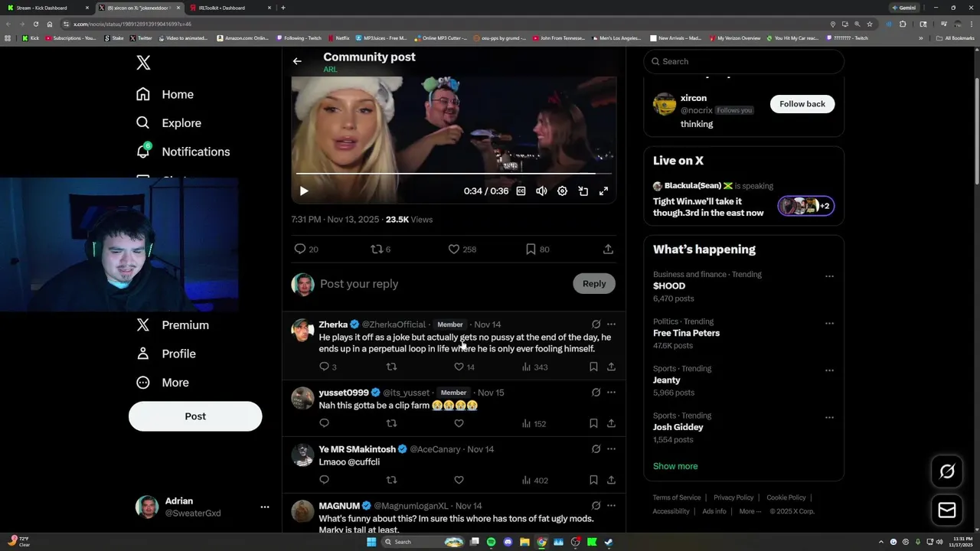This screenshot has width=980, height=551.
Task: Click the Gemini button in Chrome
Action: tap(904, 8)
